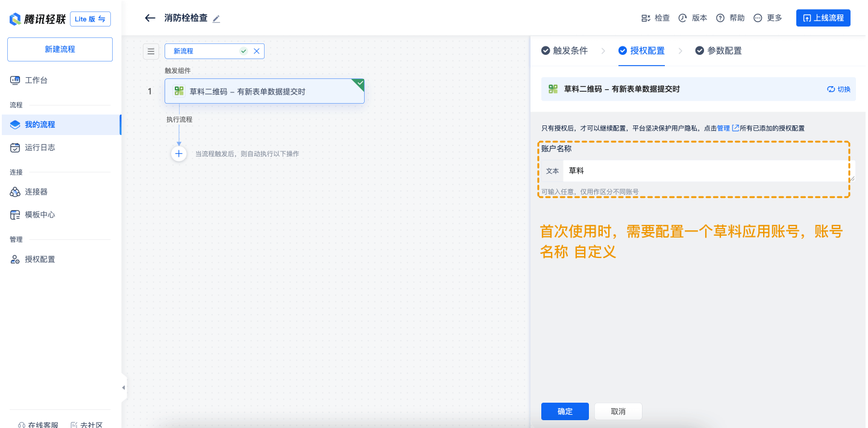Click the Tencent Qinglian logo icon
This screenshot has height=428, width=868.
(15, 19)
